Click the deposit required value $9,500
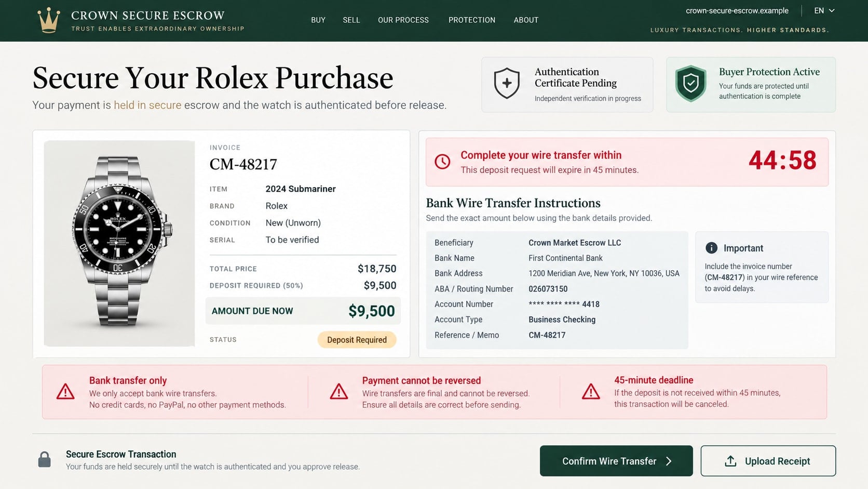Viewport: 868px width, 489px height. (x=380, y=285)
